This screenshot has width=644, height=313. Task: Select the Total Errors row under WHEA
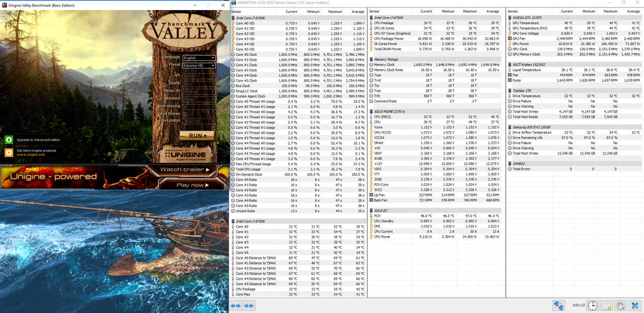pos(574,169)
